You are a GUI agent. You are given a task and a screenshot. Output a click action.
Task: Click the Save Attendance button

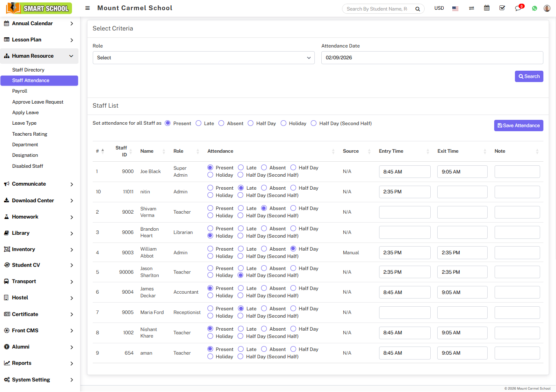coord(519,126)
